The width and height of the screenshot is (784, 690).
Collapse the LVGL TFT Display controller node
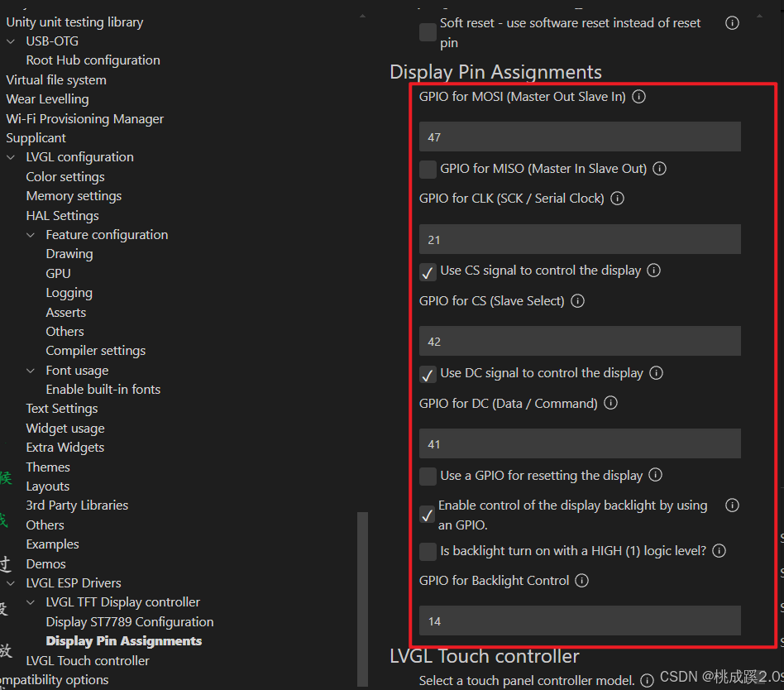pyautogui.click(x=31, y=602)
